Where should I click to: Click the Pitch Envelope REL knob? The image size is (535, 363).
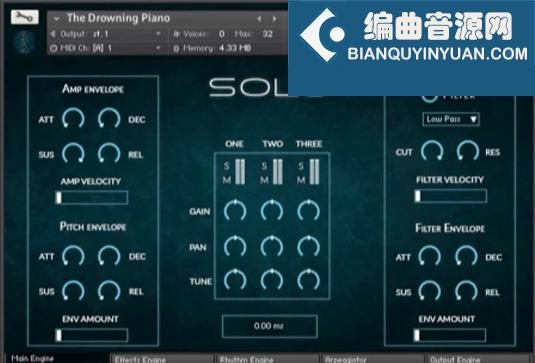pyautogui.click(x=109, y=291)
